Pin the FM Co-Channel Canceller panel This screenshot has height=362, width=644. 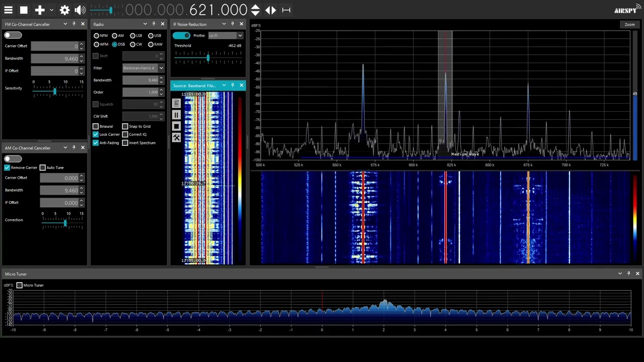click(x=74, y=24)
